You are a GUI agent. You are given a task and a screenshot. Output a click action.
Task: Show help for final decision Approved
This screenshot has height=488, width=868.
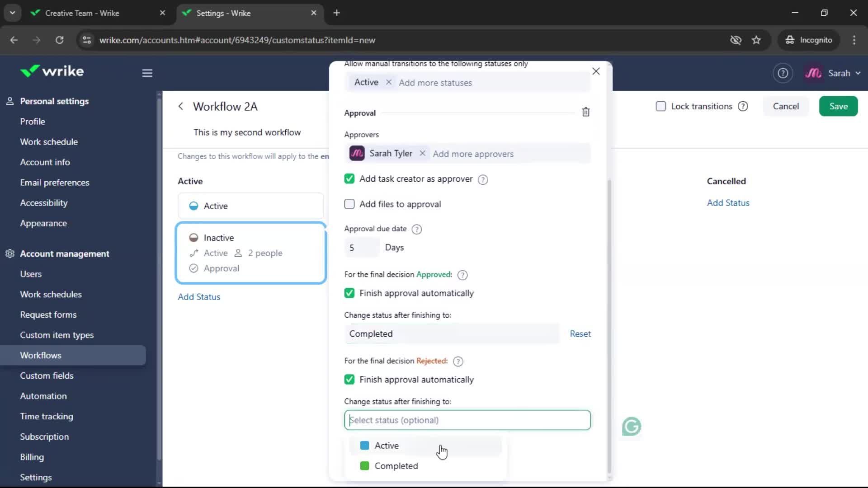tap(462, 275)
